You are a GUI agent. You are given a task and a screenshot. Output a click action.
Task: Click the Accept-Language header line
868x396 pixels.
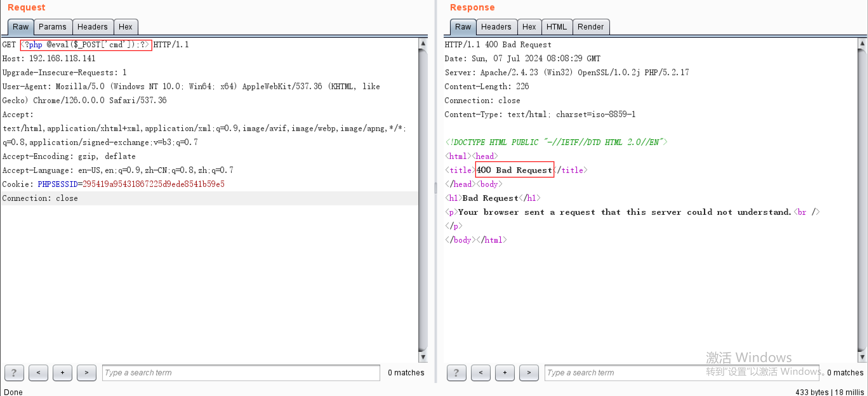(x=118, y=170)
